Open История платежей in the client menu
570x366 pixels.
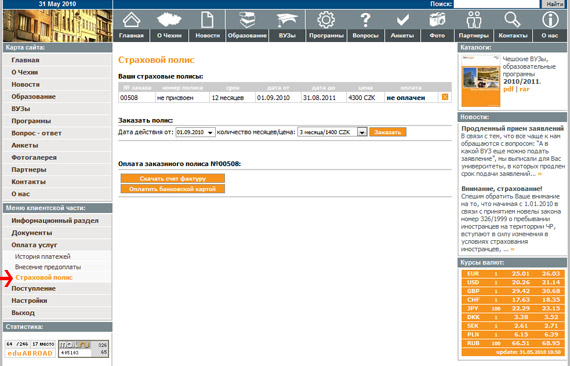(x=43, y=257)
